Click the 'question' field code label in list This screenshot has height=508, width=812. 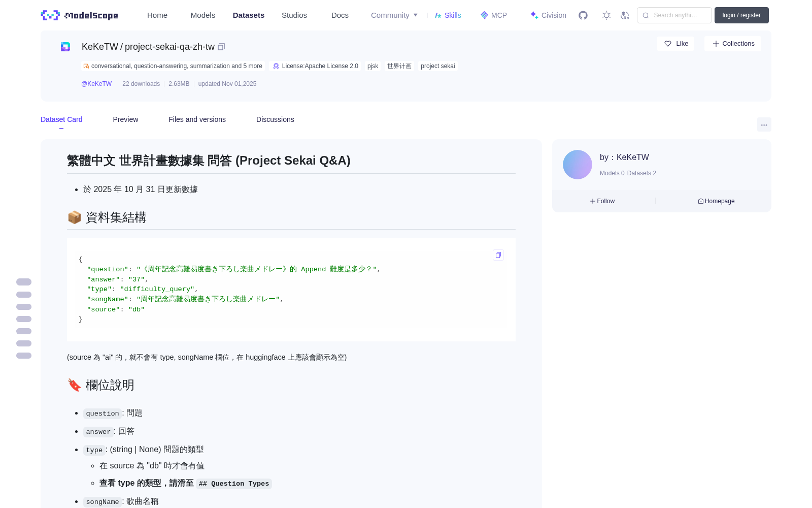(103, 414)
